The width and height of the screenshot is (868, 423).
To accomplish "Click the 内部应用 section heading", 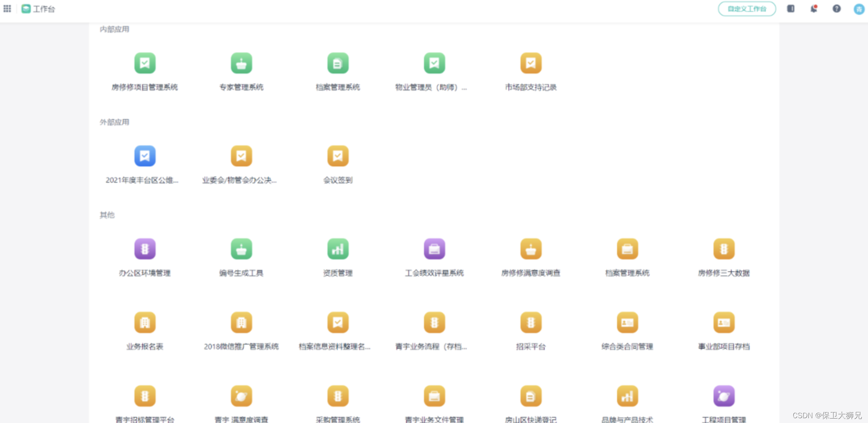I will [114, 29].
